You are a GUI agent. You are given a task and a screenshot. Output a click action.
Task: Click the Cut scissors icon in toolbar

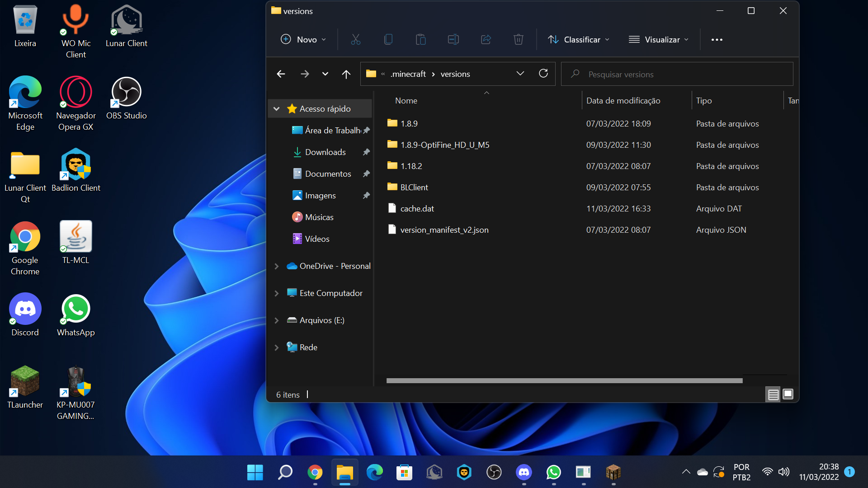[356, 40]
